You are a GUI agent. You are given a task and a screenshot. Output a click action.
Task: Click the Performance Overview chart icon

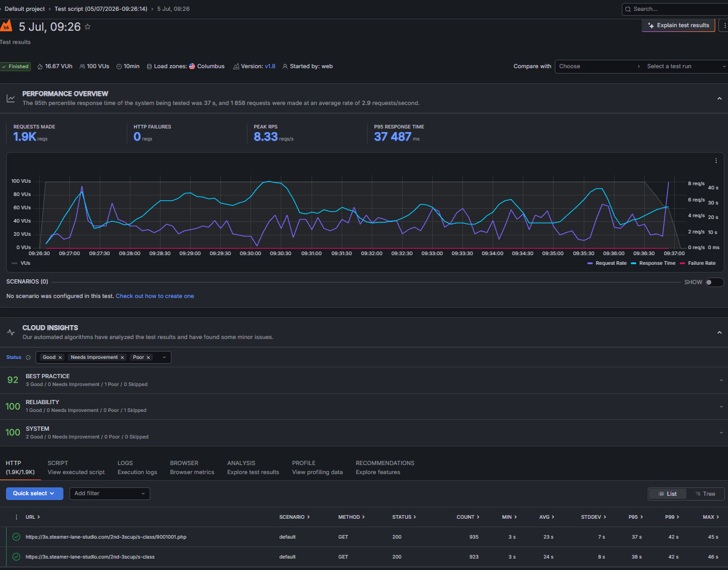(x=11, y=98)
